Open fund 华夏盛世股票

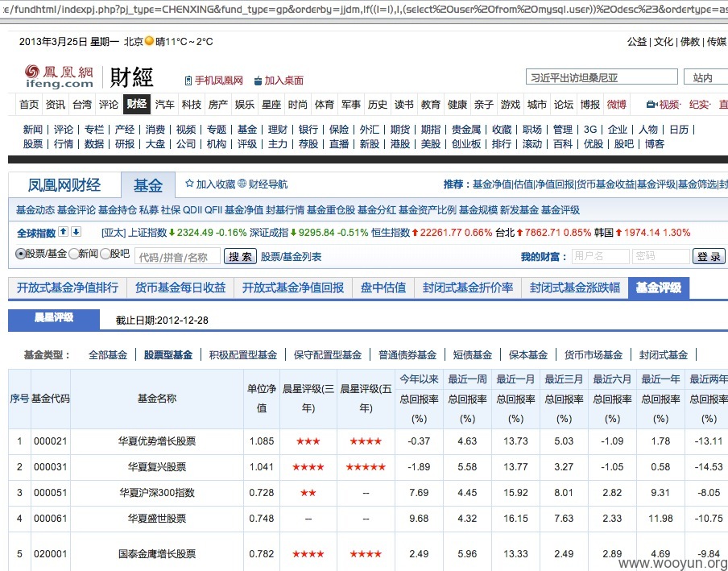(157, 518)
